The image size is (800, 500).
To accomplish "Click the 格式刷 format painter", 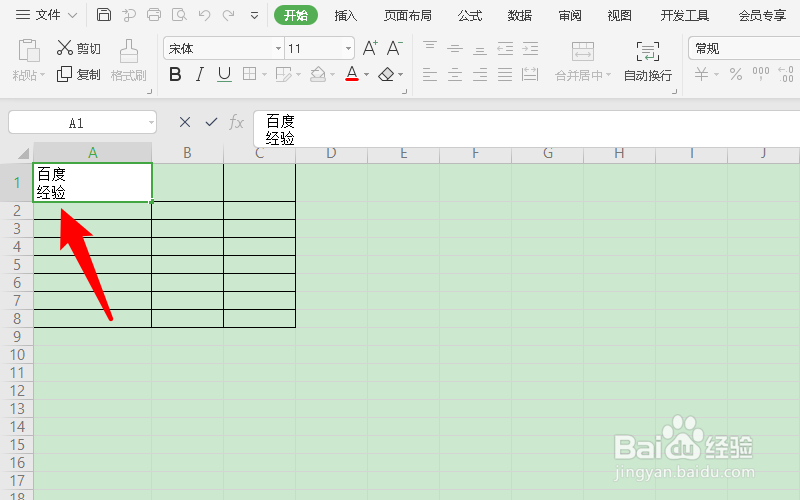I will point(129,61).
